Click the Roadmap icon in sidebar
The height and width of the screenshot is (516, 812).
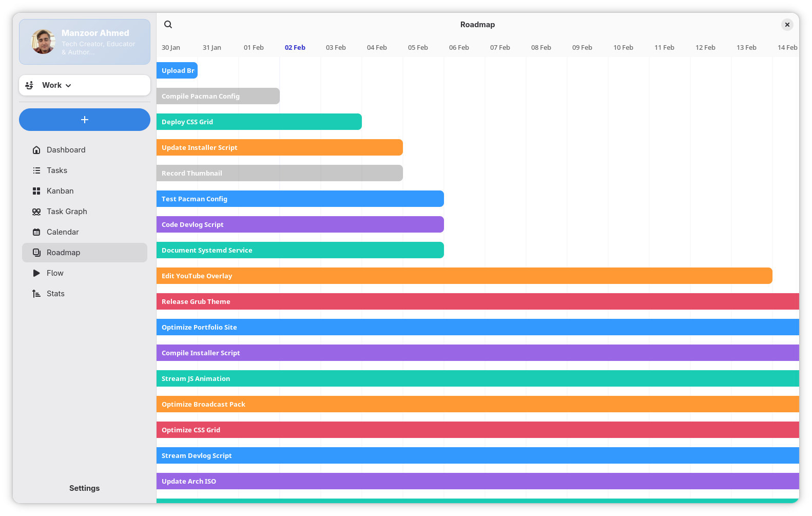36,253
